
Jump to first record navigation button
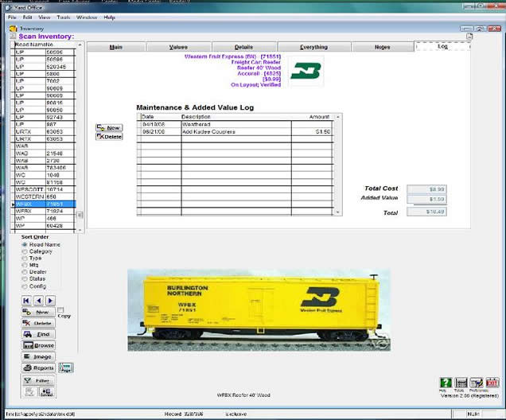26,301
